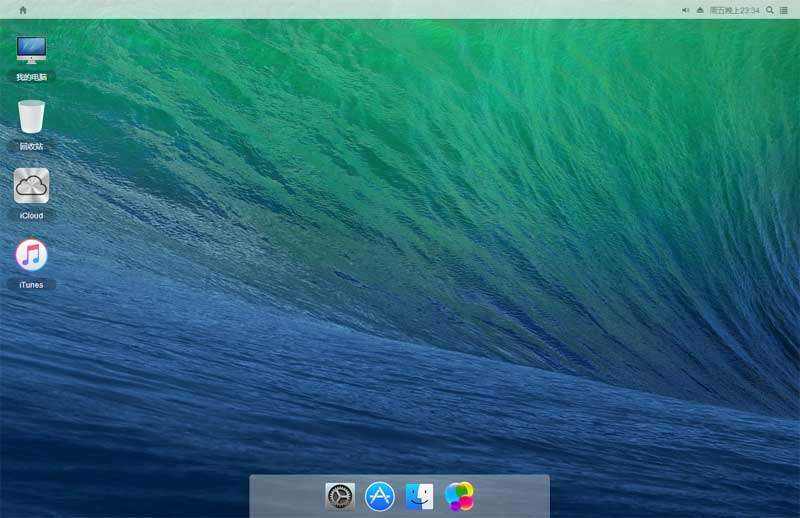Open Finder from the dock
Viewport: 800px width, 518px height.
(419, 496)
